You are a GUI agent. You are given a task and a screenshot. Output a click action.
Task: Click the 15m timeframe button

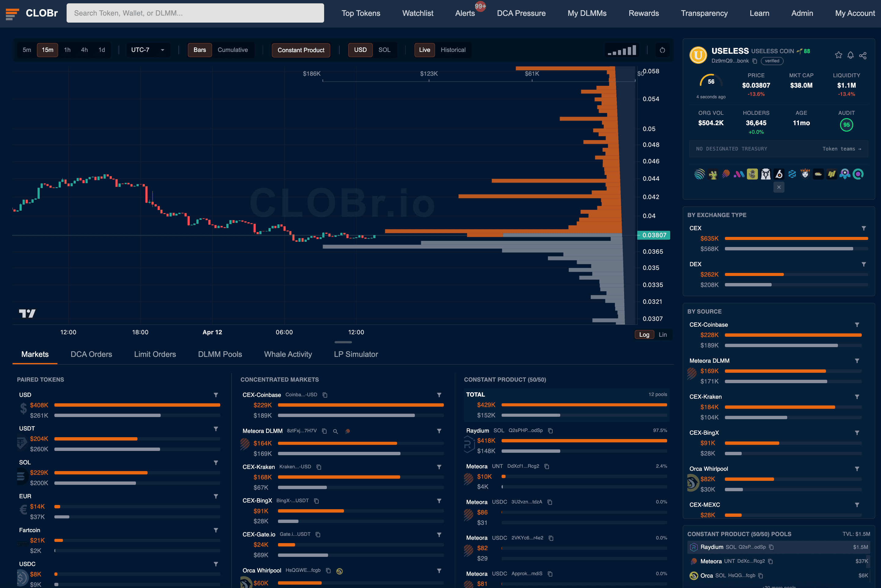[47, 50]
